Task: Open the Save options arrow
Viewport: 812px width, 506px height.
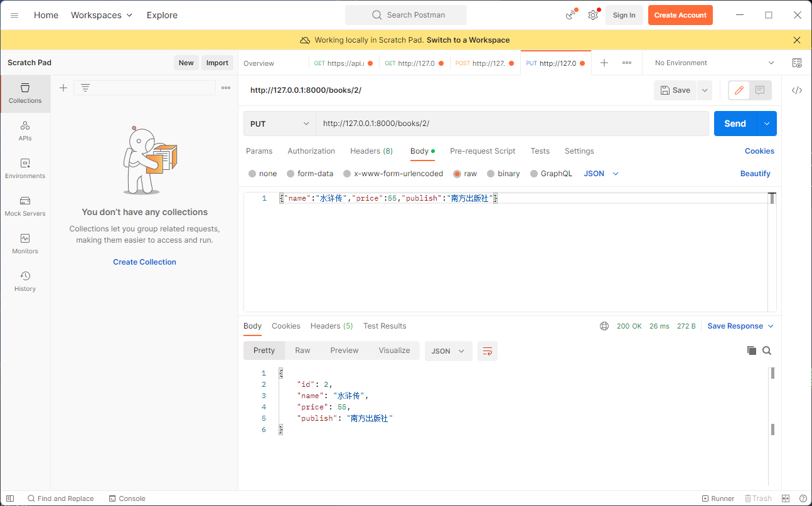Action: click(x=705, y=90)
